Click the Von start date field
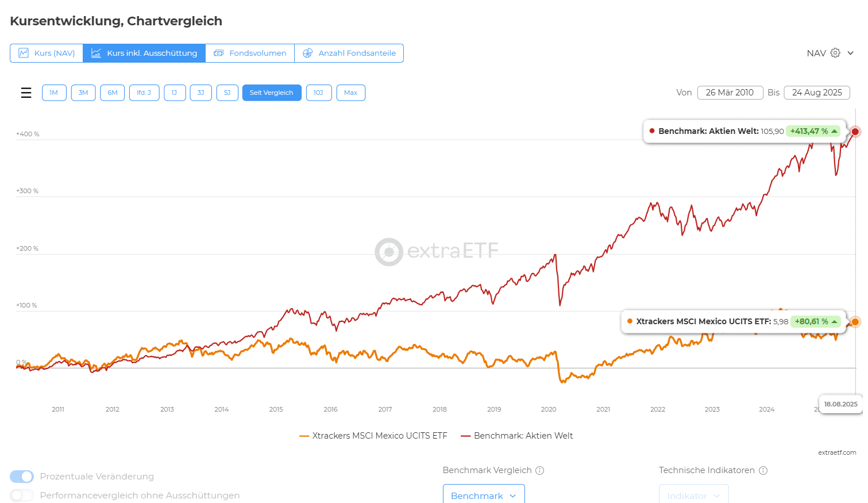The width and height of the screenshot is (868, 503). coord(730,93)
